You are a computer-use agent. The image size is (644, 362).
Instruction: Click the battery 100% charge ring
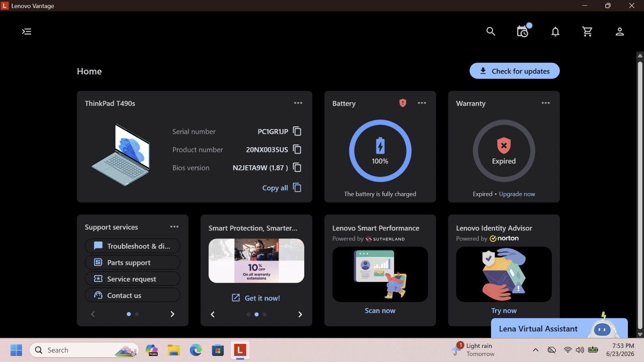coord(380,151)
